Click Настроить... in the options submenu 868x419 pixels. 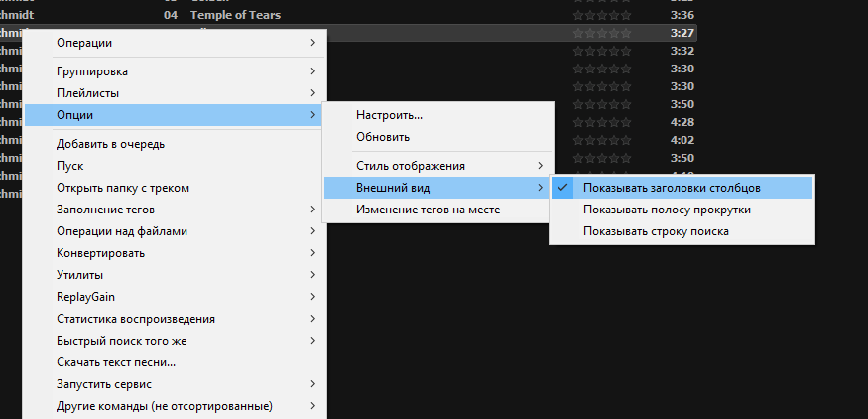pos(437,115)
